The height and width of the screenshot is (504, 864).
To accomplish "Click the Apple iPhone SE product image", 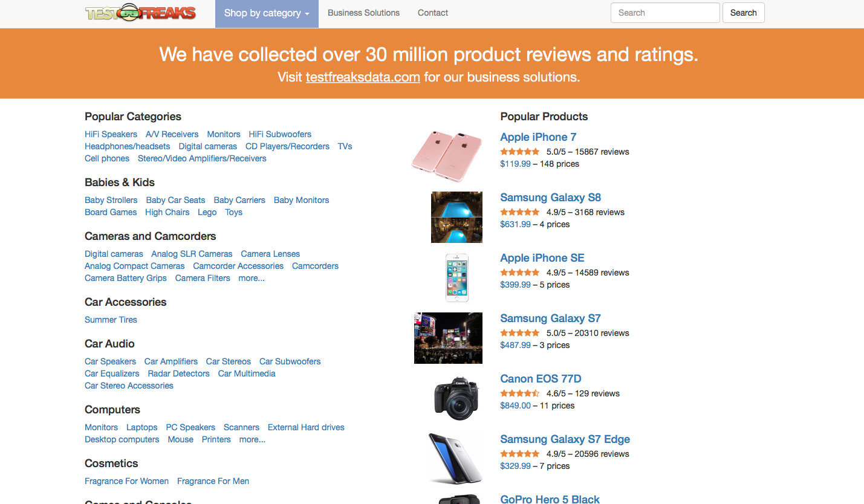I will coord(457,277).
